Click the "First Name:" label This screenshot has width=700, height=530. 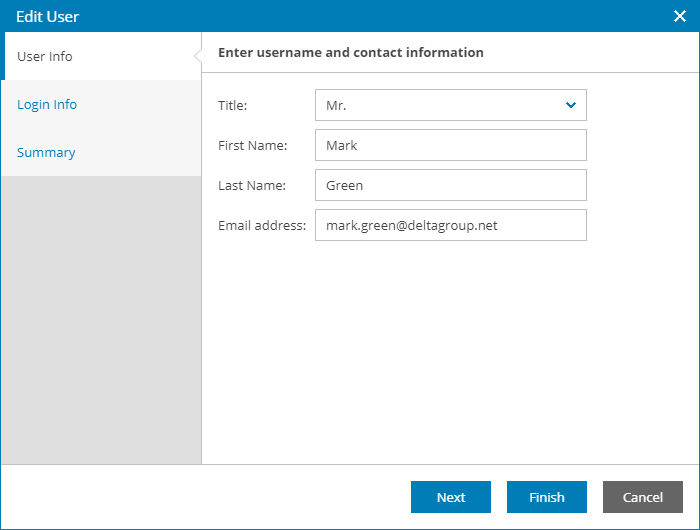tap(252, 145)
